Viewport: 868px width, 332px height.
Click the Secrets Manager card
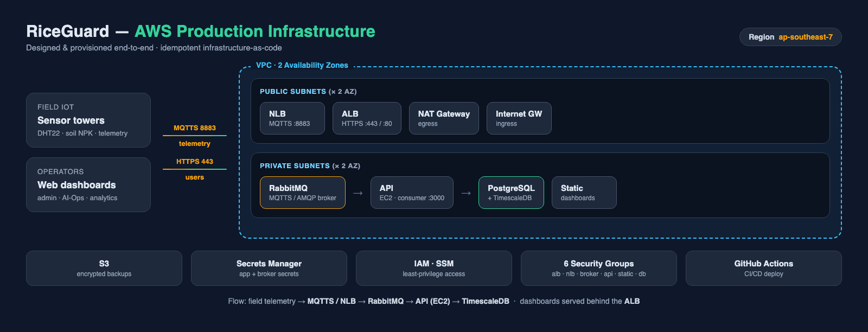pyautogui.click(x=269, y=268)
